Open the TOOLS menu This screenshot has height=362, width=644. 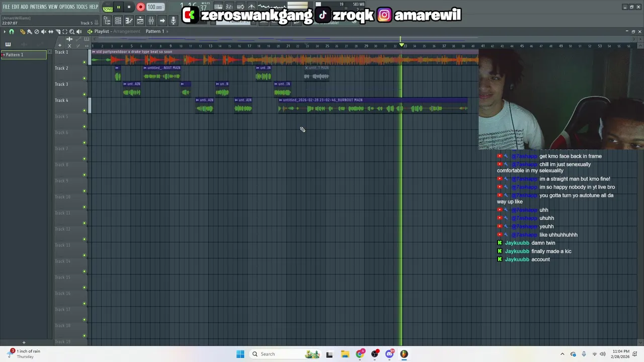coord(82,7)
